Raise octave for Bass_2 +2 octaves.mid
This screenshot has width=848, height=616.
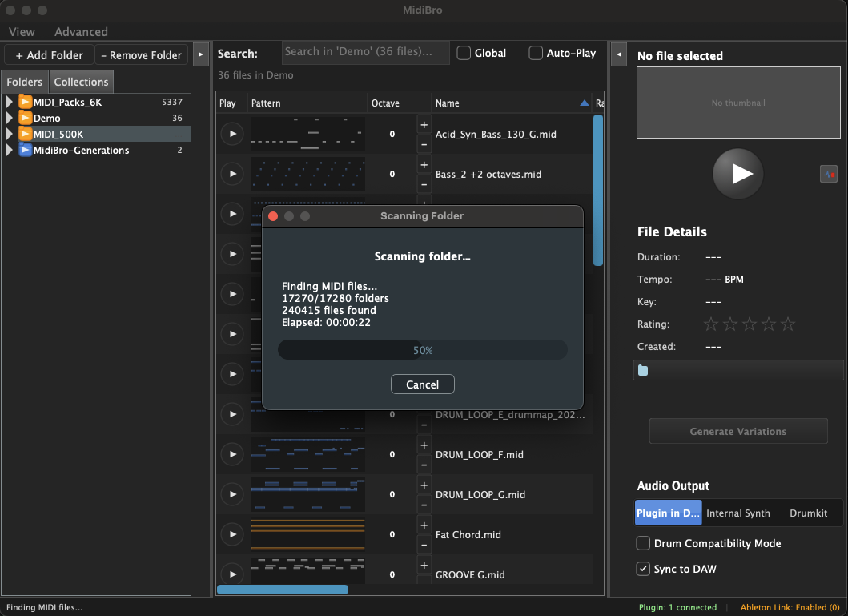coord(424,164)
